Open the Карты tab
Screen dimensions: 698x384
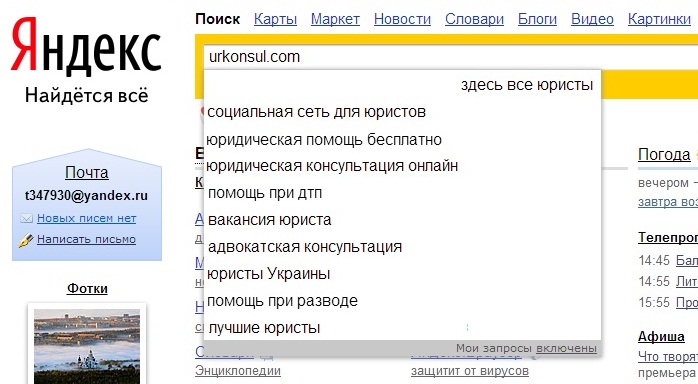point(275,19)
